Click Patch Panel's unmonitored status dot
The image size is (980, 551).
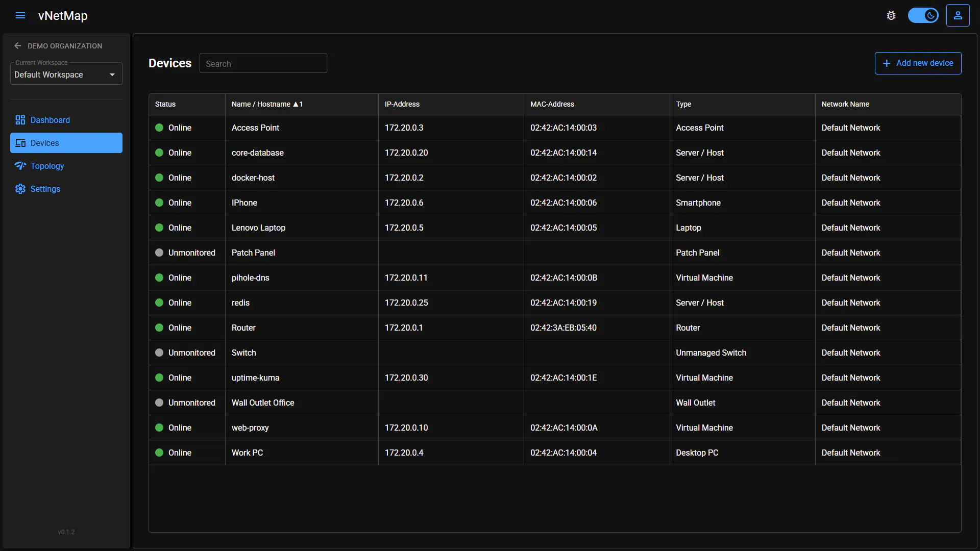pos(159,253)
